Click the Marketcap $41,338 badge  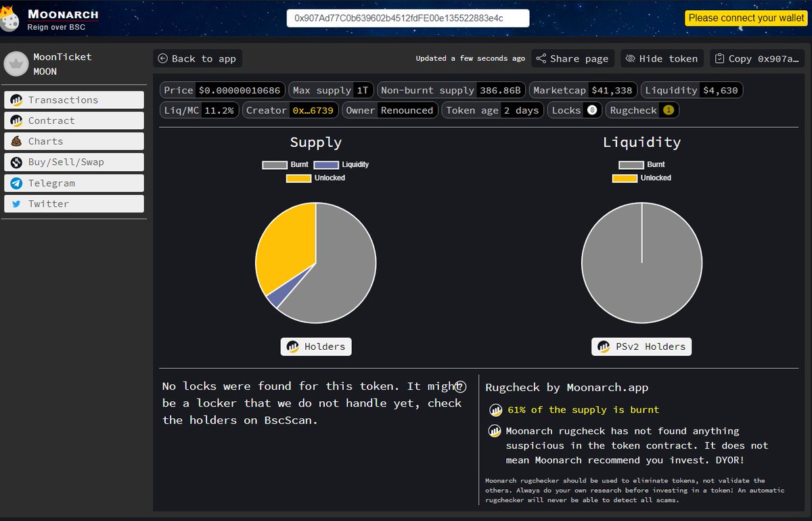pyautogui.click(x=583, y=90)
